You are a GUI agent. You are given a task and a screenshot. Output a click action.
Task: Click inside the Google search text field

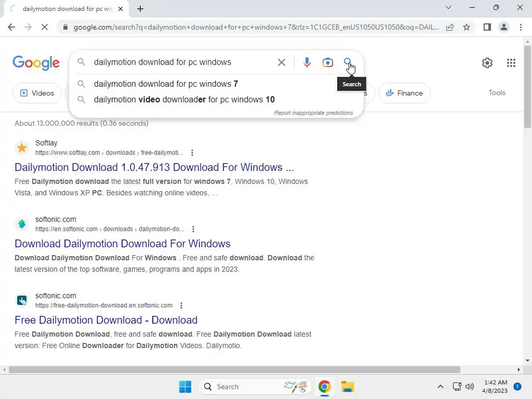click(x=183, y=62)
